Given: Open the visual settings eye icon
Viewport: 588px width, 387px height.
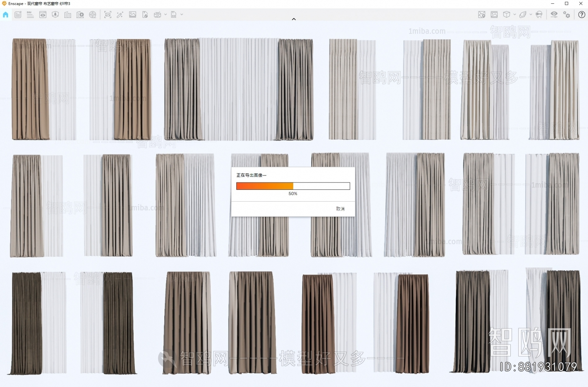Looking at the screenshot, I should pos(554,15).
